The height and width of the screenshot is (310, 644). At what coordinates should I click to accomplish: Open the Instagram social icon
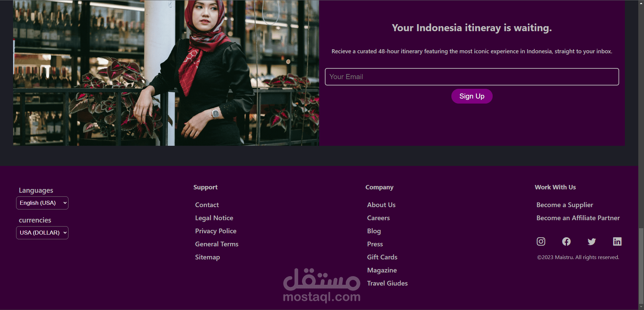pyautogui.click(x=541, y=241)
